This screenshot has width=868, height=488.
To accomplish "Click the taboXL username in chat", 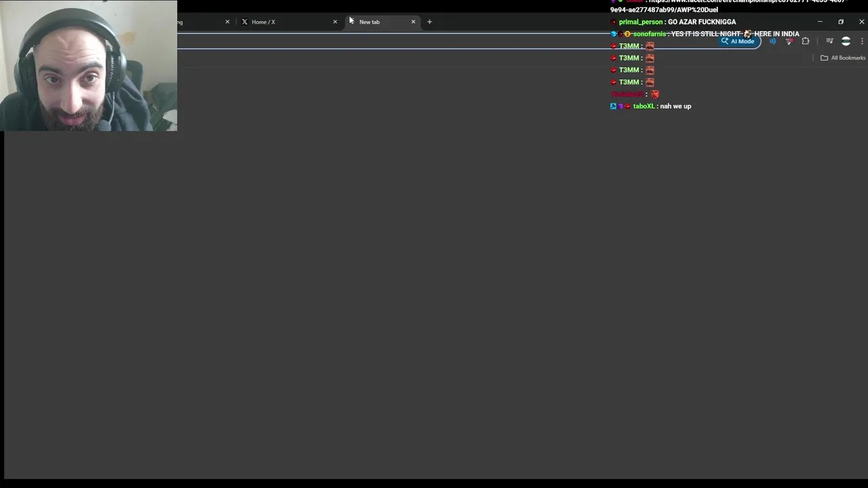I will (644, 106).
